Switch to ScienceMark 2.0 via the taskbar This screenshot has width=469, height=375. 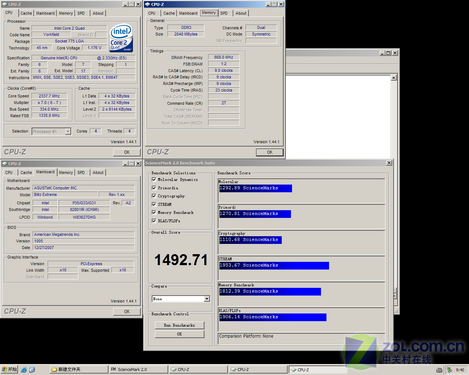pos(138,369)
